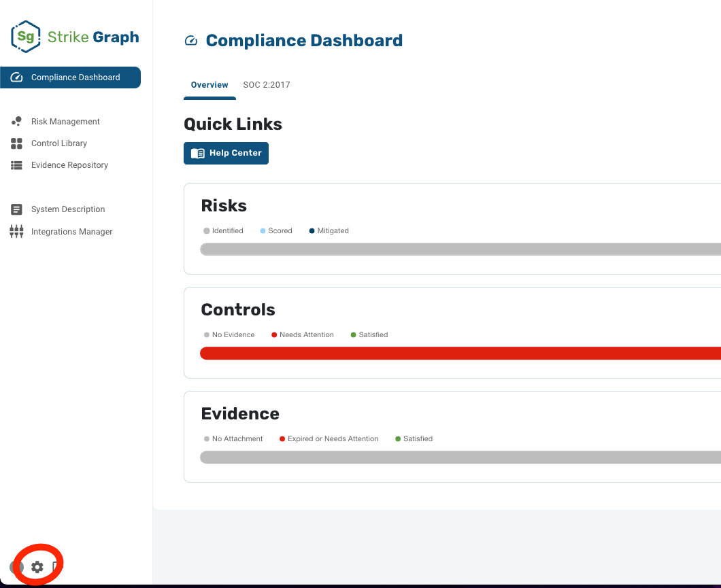Click the Integrations Manager plug icon

point(16,231)
